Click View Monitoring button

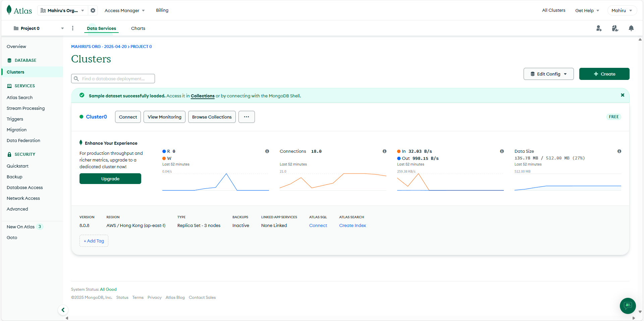(x=164, y=117)
